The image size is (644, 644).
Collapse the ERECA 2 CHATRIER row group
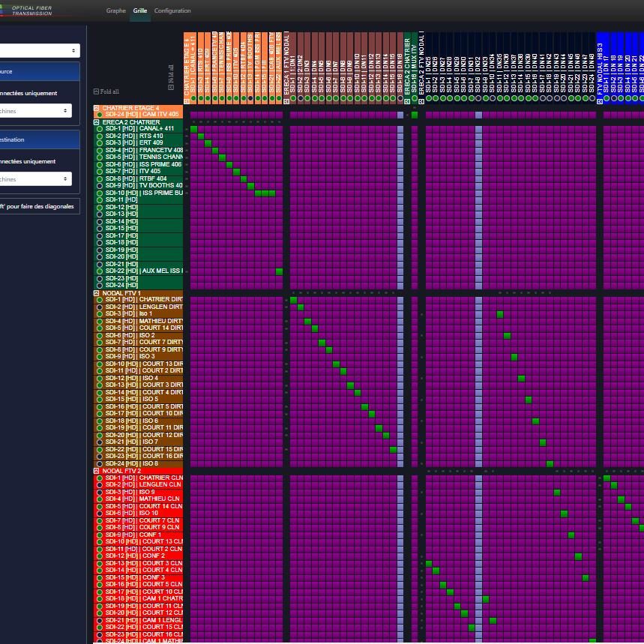(x=97, y=122)
